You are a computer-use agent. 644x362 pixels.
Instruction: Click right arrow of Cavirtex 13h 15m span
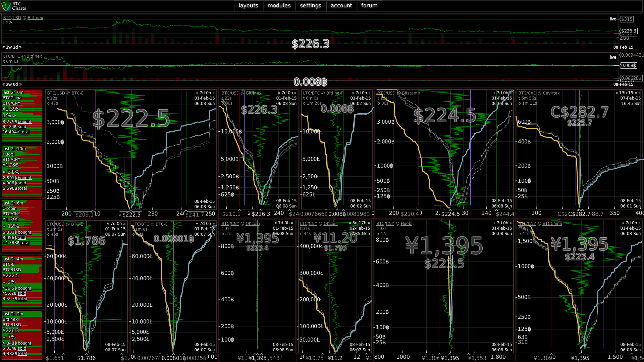pos(639,93)
